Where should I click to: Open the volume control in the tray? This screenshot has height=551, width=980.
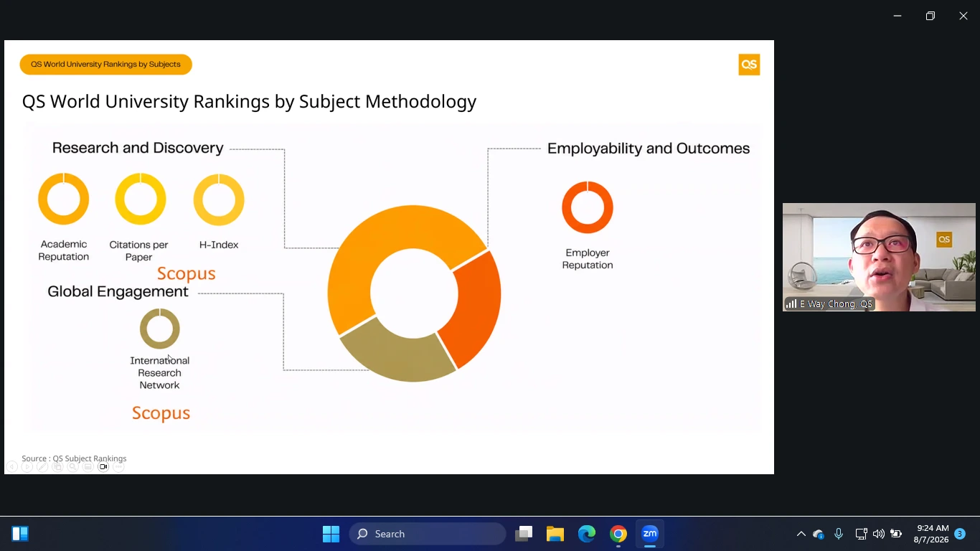pos(879,534)
